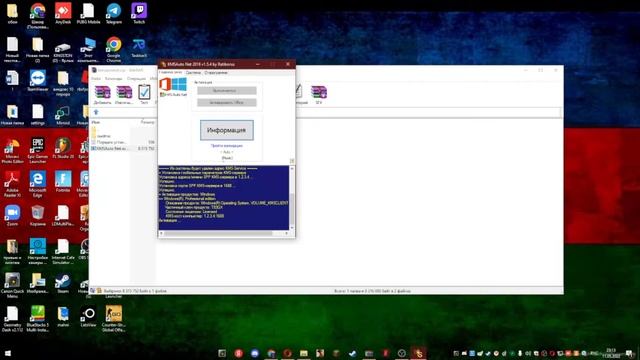This screenshot has height=360, width=640.
Task: Switch to the О программе tab
Action: 216,73
